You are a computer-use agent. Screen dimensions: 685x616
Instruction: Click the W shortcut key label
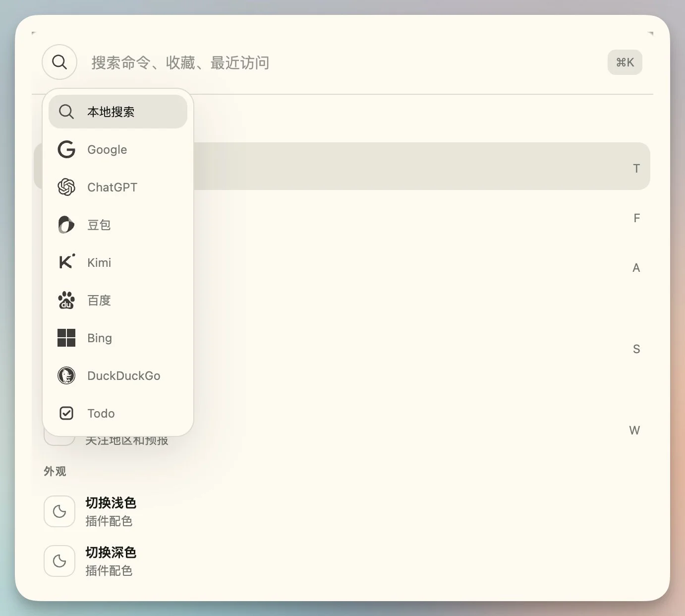coord(634,431)
